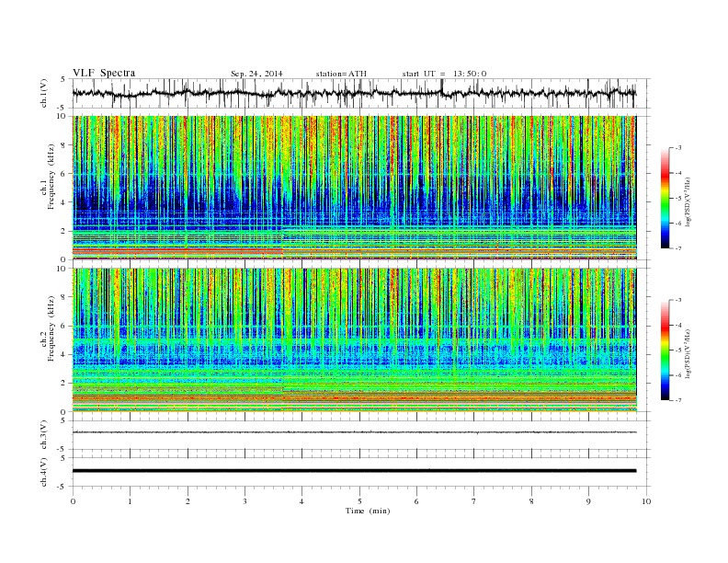Click the "-3" label on ch.1 color scale

click(x=677, y=148)
